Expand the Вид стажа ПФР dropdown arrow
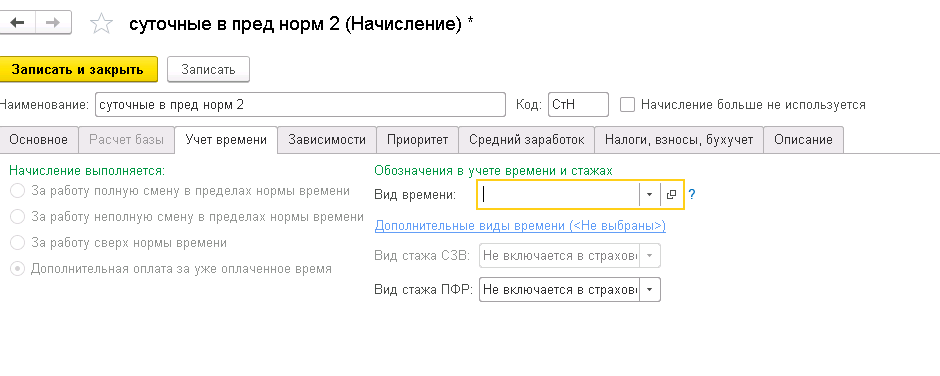 point(650,290)
